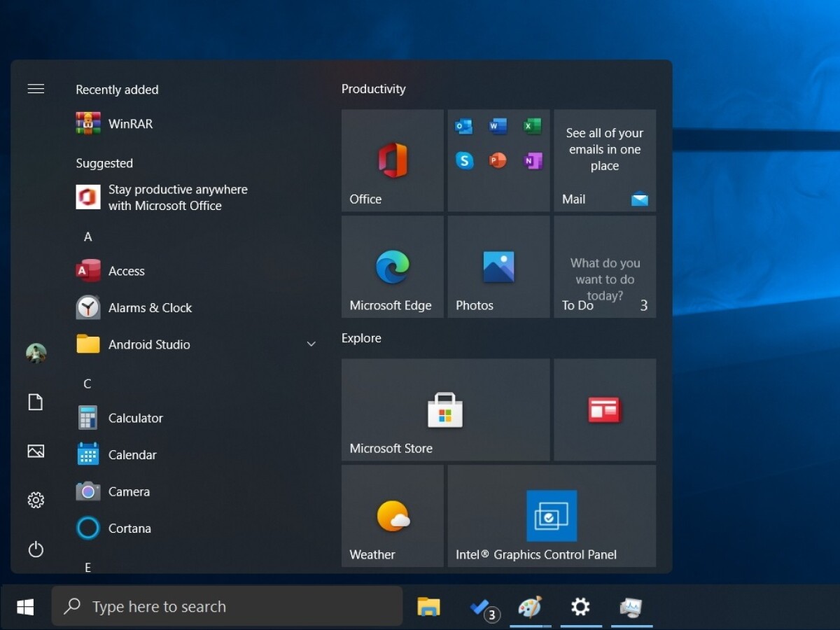
Task: Click the Type here to search box
Action: click(x=227, y=606)
